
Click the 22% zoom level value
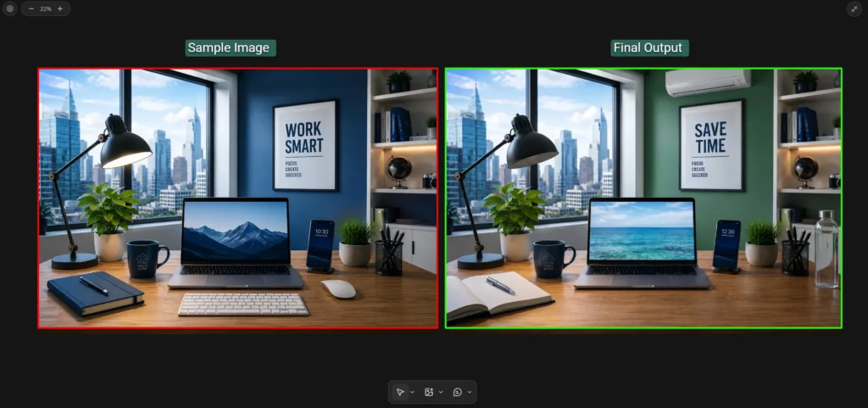46,8
